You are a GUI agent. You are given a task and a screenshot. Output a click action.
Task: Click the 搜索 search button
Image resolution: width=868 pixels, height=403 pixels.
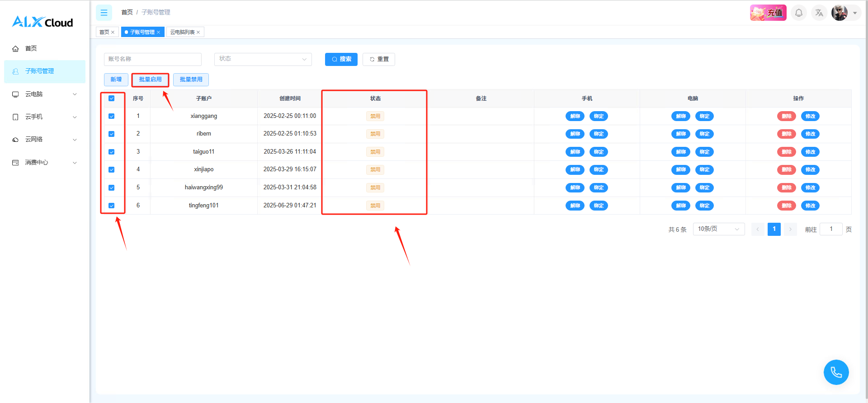[x=341, y=59]
